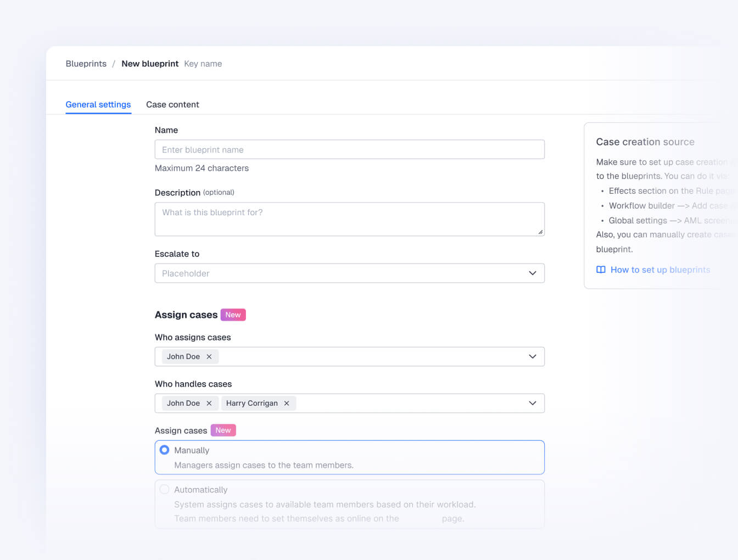Click the book icon beside How to set up blueprints
Viewport: 738px width, 560px height.
coord(601,270)
